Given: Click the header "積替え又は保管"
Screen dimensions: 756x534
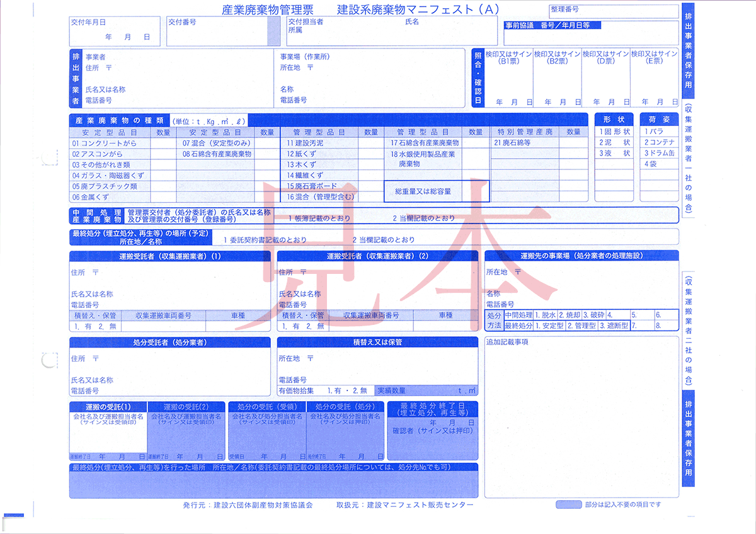Looking at the screenshot, I should pos(377,343).
